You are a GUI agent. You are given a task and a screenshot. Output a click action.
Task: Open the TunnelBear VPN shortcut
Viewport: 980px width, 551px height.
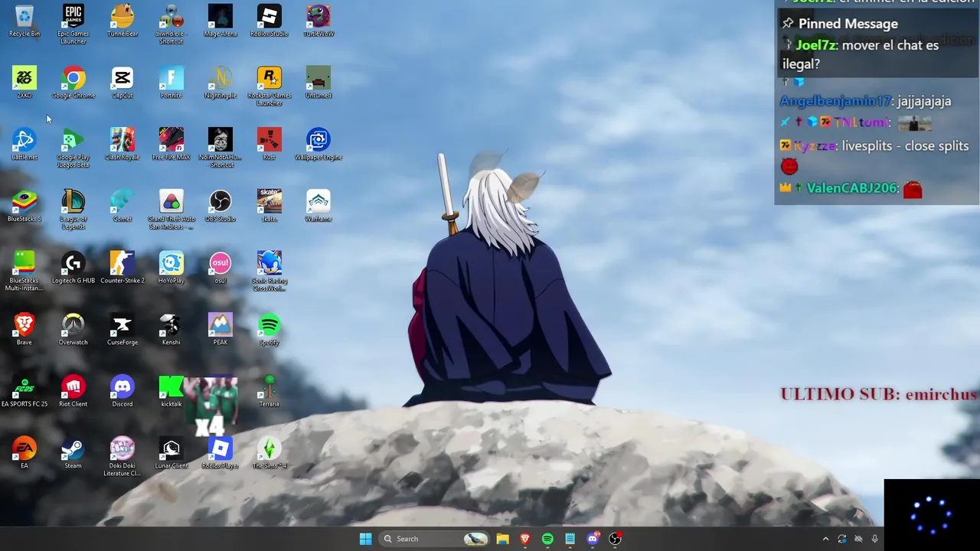pos(122,21)
